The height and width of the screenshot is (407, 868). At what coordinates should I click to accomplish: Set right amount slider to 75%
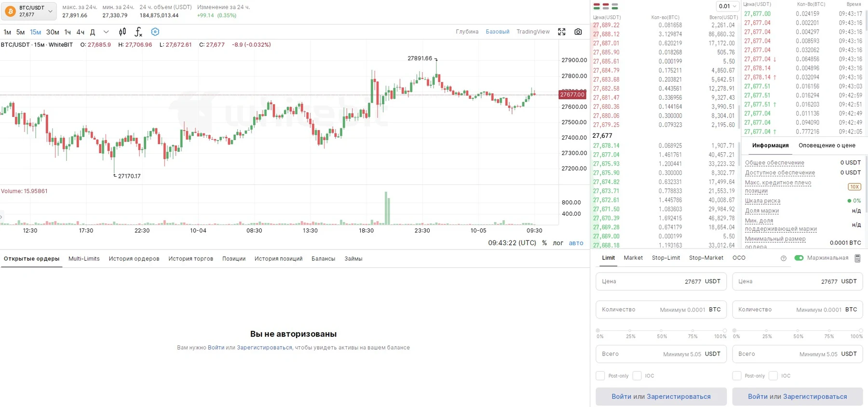829,331
